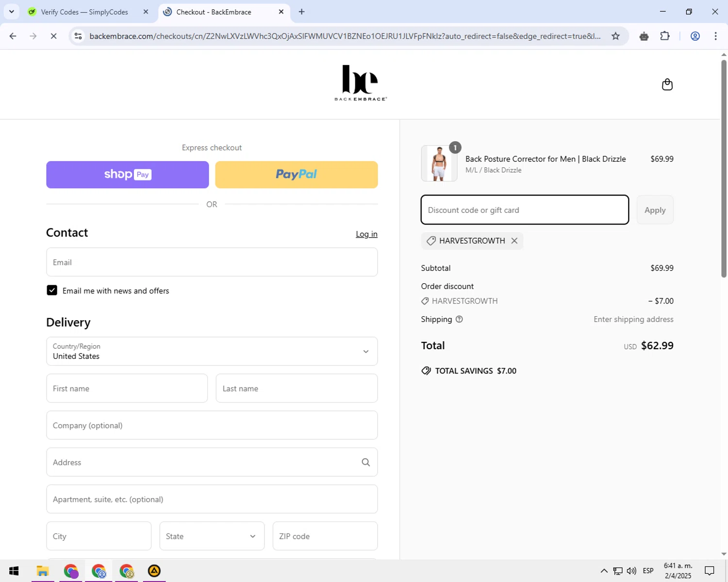Open the yellow triangle app in taskbar
The image size is (728, 582).
pyautogui.click(x=154, y=571)
